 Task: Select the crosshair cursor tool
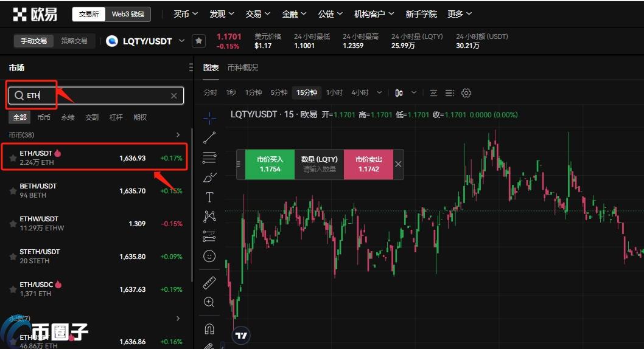209,118
